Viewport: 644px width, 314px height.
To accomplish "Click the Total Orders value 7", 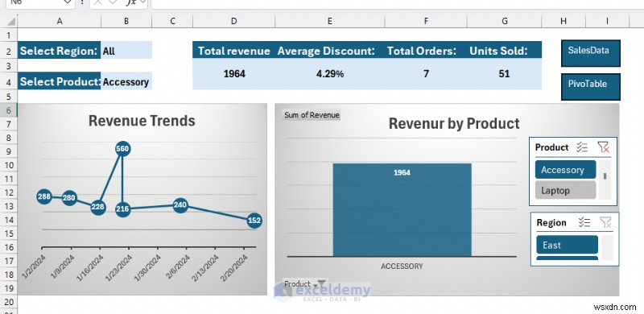I will 426,74.
